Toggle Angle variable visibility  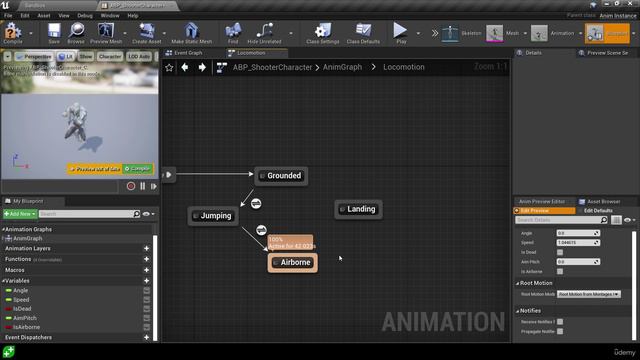click(147, 290)
